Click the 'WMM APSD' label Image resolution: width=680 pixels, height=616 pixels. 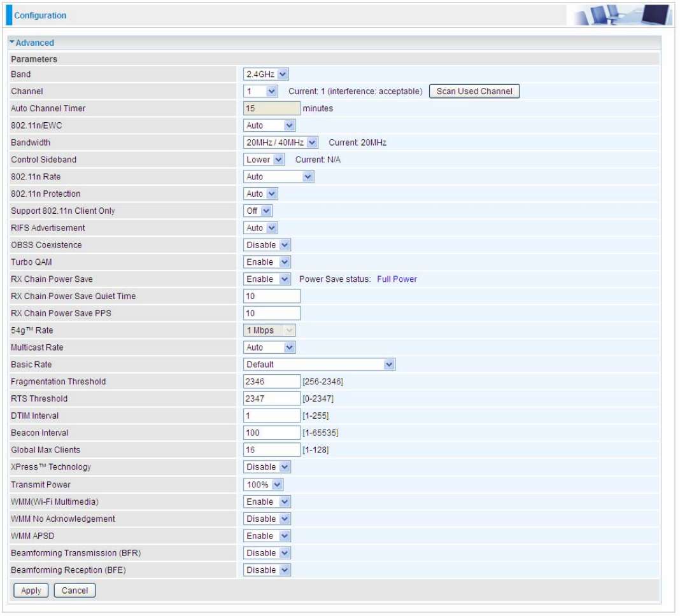pos(32,536)
